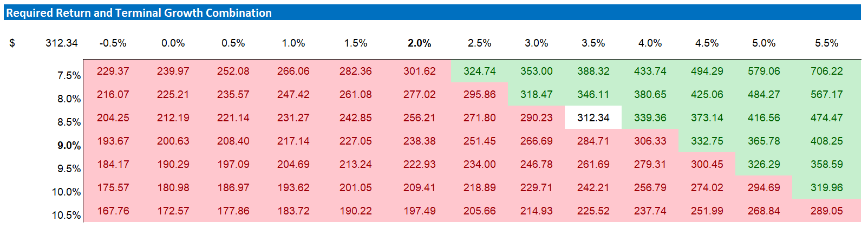Click the cell showing 332.75

point(707,141)
